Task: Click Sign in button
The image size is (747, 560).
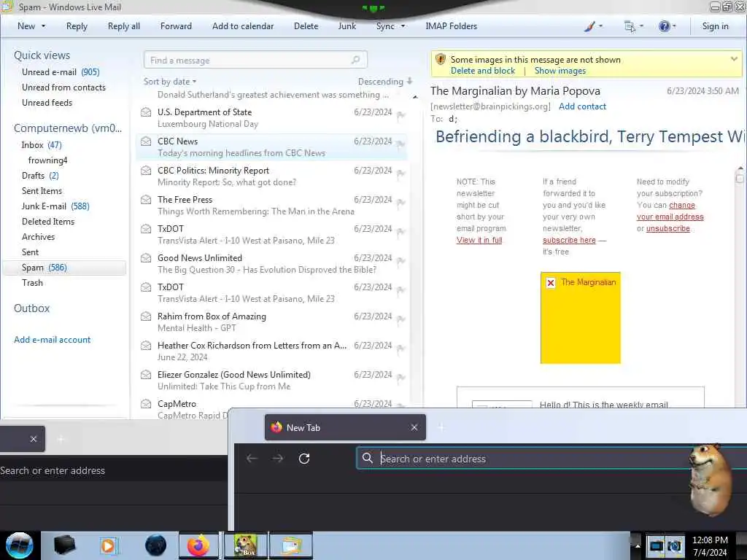Action: coord(715,26)
